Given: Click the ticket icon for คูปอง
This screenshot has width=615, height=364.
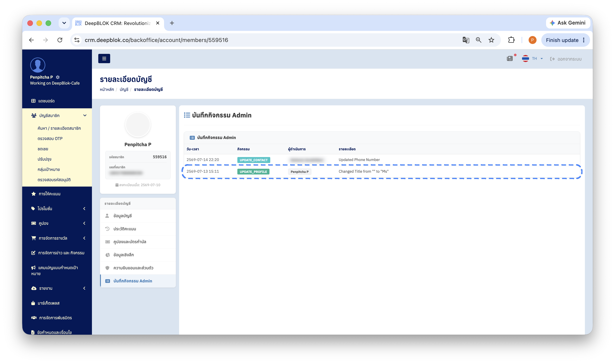Looking at the screenshot, I should point(34,223).
